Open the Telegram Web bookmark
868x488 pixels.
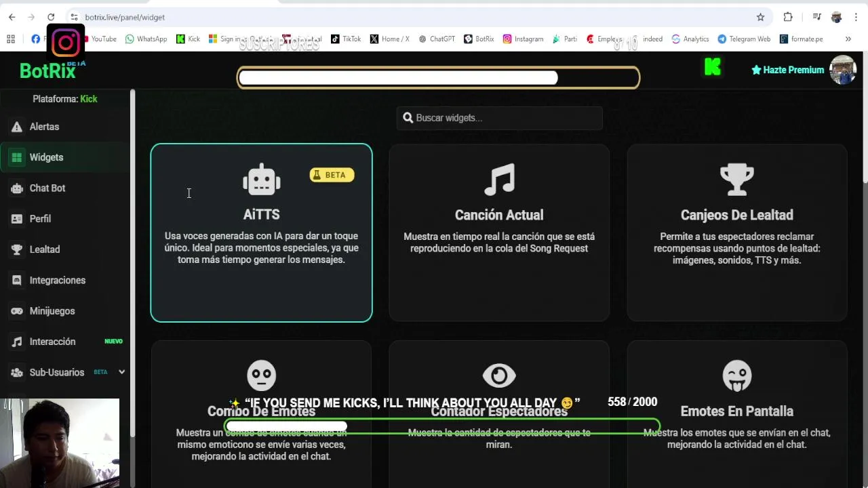click(x=744, y=39)
